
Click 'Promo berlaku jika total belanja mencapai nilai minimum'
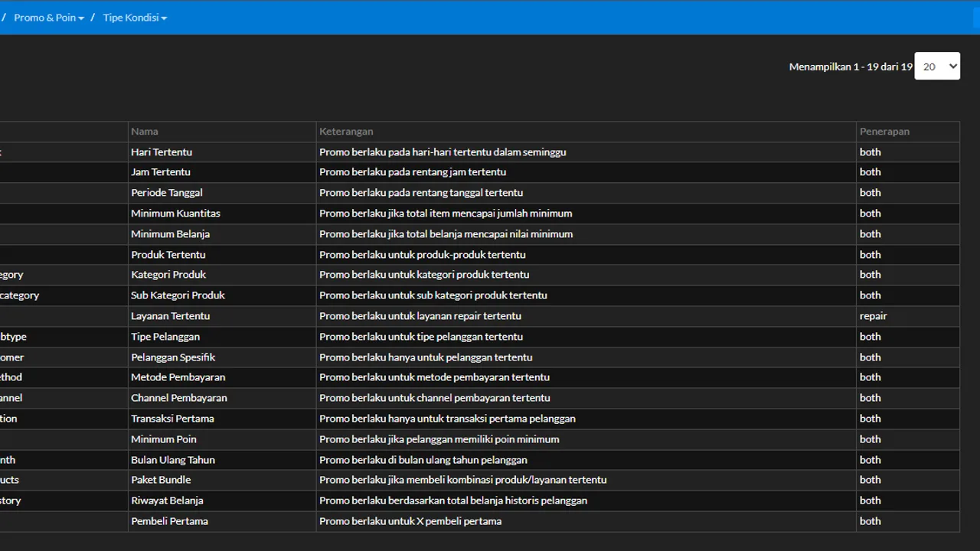click(446, 234)
